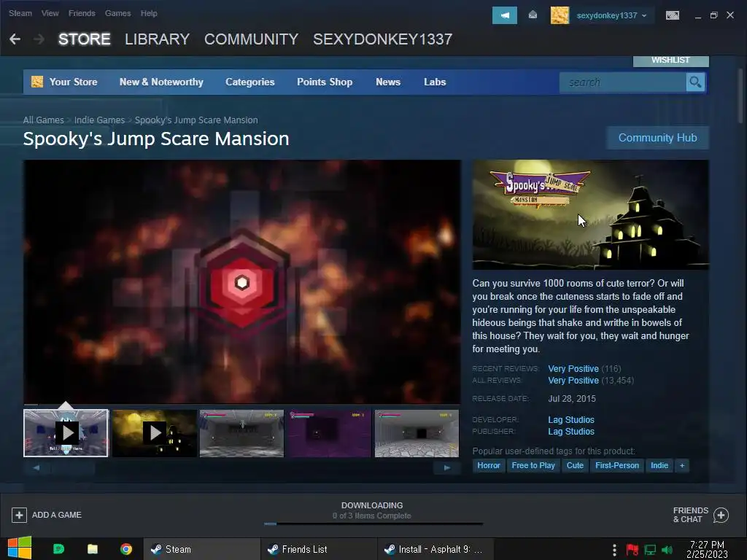Click the Indie Games breadcrumb
Image resolution: width=747 pixels, height=560 pixels.
click(99, 120)
